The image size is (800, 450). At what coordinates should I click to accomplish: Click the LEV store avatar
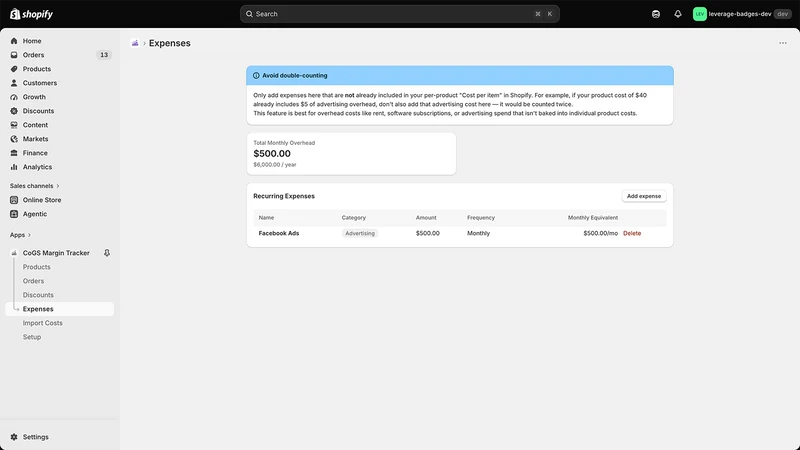[699, 14]
